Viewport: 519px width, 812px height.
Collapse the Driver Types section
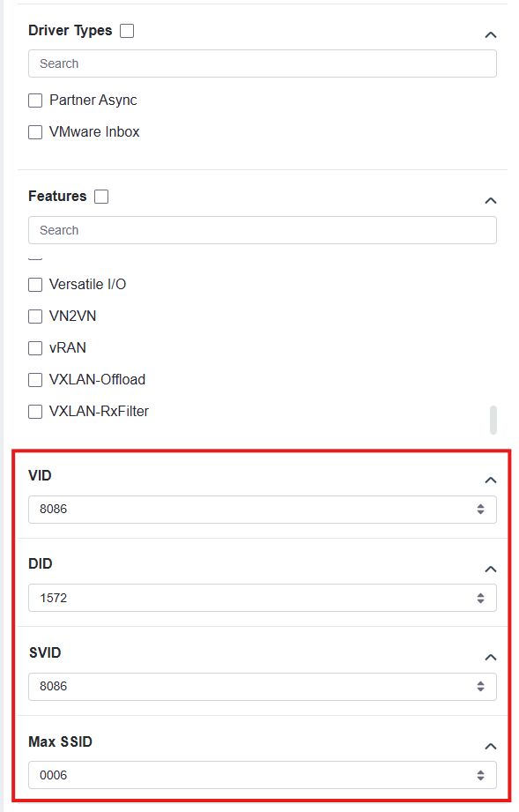pos(491,34)
